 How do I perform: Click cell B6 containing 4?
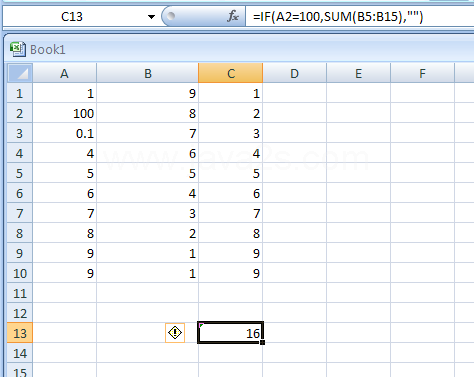[148, 193]
